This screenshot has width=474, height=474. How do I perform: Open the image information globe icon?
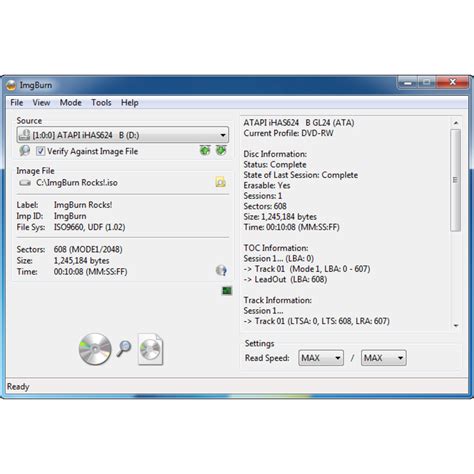221,270
